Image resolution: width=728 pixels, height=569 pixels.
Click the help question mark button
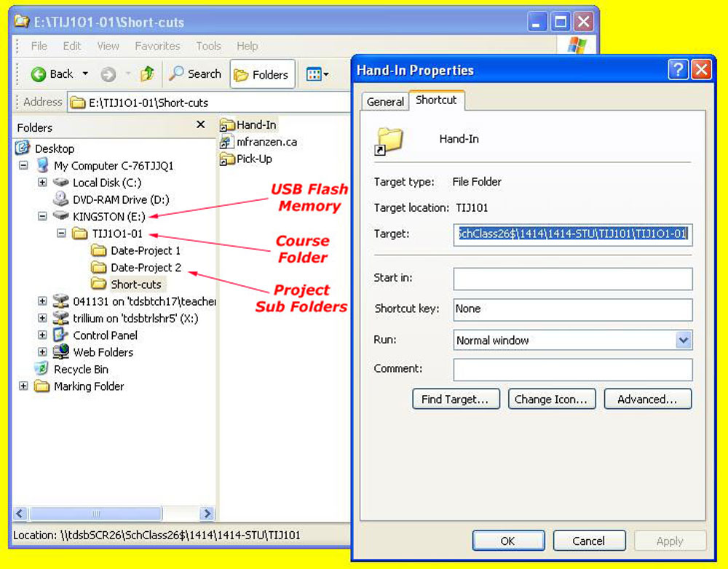(678, 70)
